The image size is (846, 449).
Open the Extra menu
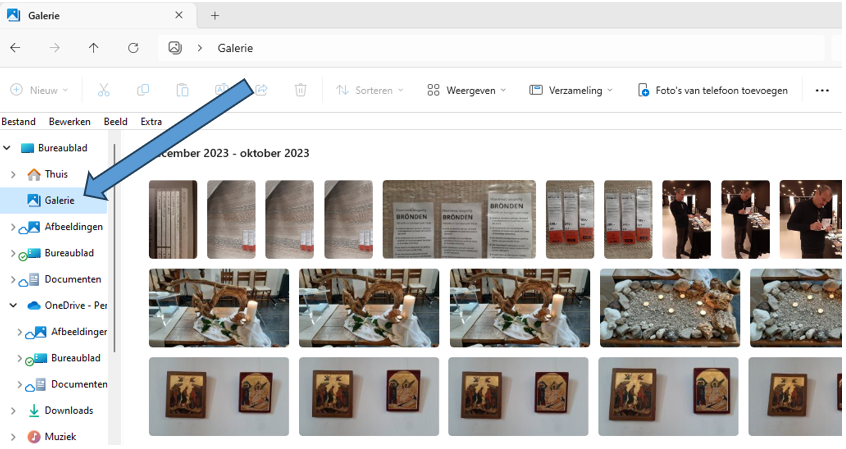coord(151,122)
